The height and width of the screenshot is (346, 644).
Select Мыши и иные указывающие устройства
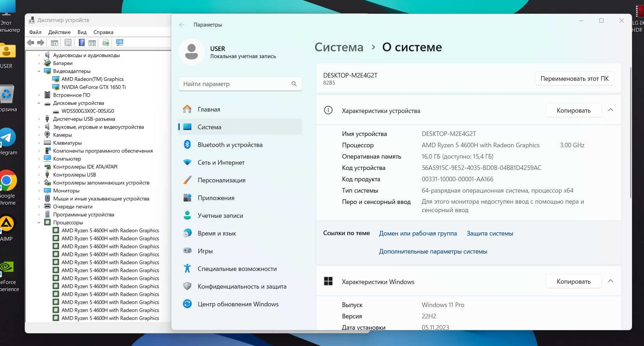(101, 199)
